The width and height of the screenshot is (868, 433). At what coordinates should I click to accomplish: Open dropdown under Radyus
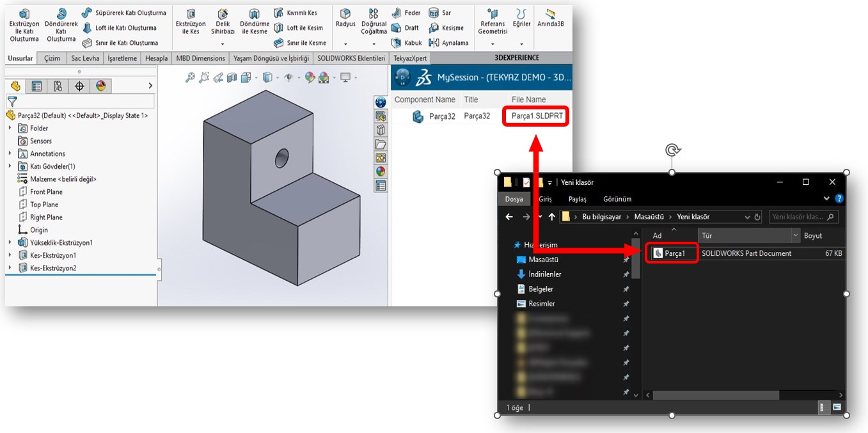[345, 44]
